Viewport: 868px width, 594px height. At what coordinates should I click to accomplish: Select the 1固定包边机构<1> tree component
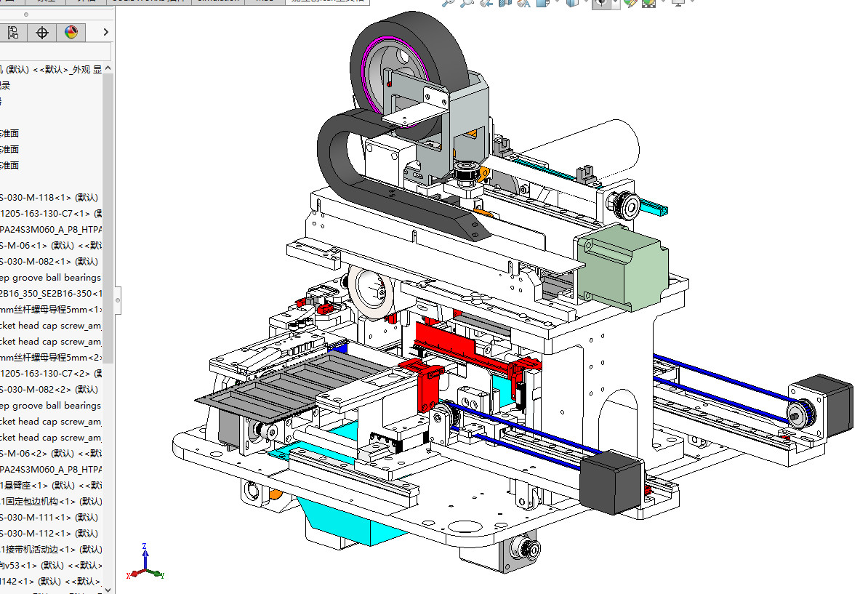51,501
